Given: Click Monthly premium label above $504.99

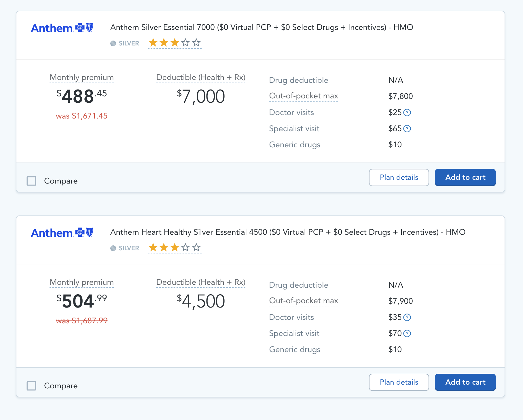Looking at the screenshot, I should [x=82, y=282].
